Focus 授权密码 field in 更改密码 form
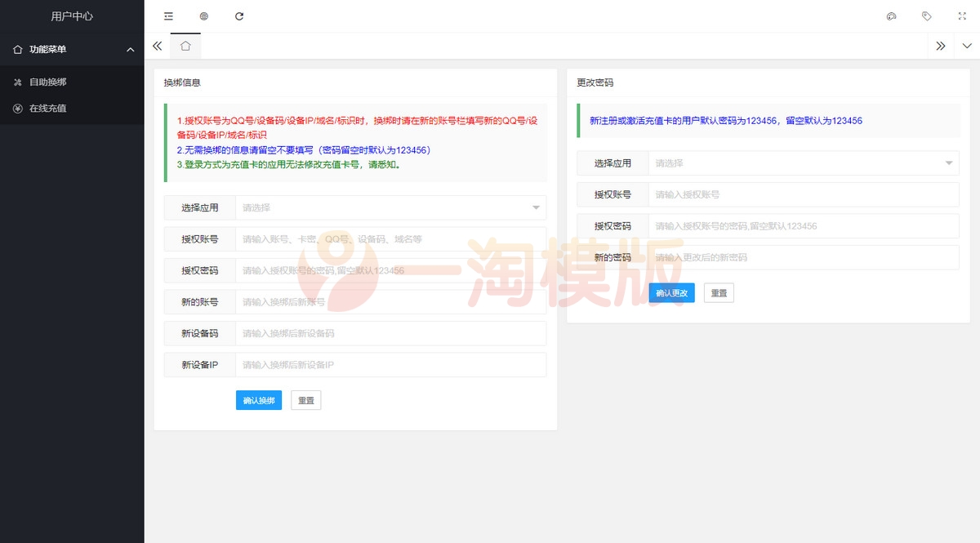This screenshot has width=980, height=543. (x=804, y=226)
